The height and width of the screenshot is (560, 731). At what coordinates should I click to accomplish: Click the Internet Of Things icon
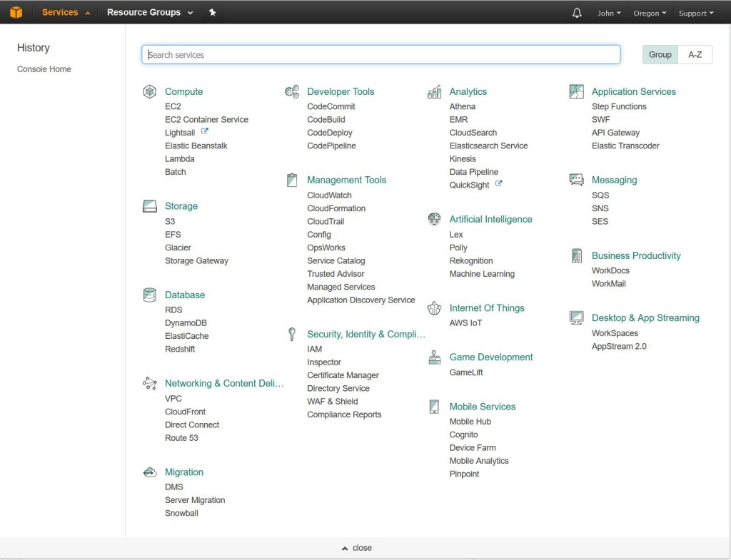(434, 308)
